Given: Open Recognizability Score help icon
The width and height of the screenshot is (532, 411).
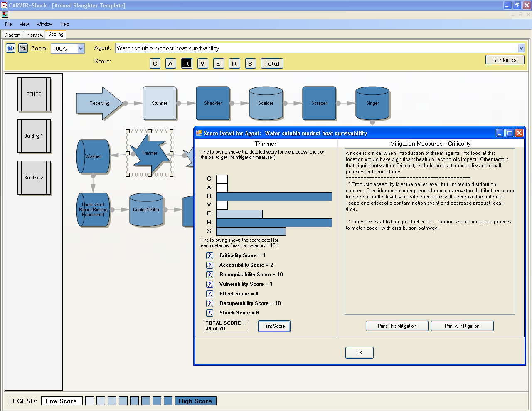Looking at the screenshot, I should (x=210, y=275).
